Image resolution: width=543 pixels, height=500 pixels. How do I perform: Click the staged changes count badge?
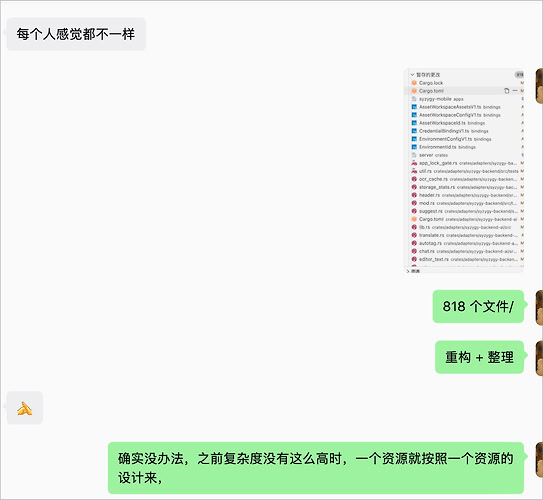tap(519, 75)
